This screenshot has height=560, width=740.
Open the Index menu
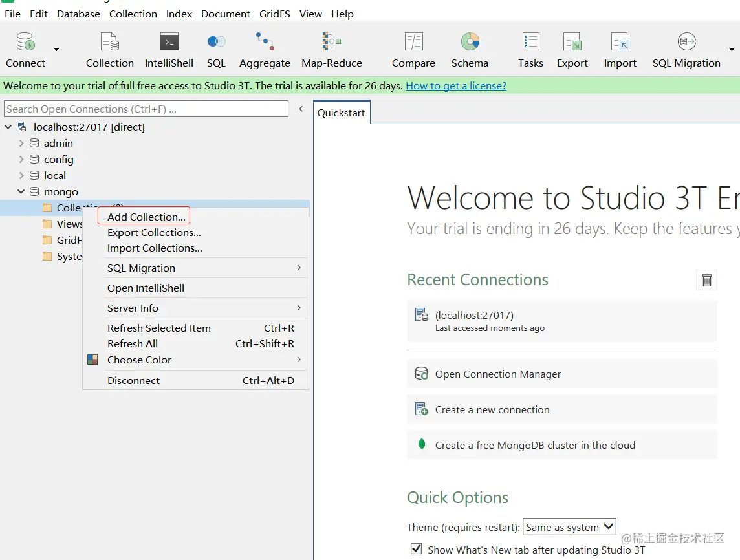pyautogui.click(x=179, y=14)
